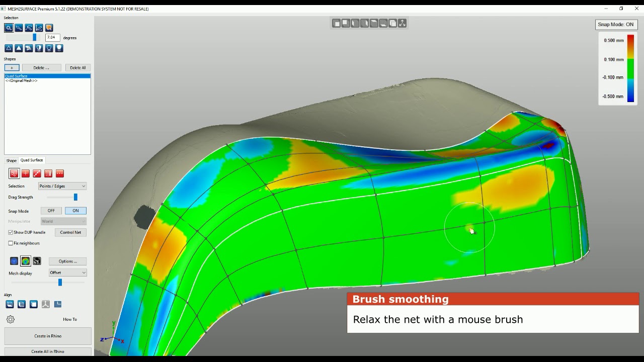Click Create All in Rhino button
This screenshot has width=644, height=362.
pos(48,351)
